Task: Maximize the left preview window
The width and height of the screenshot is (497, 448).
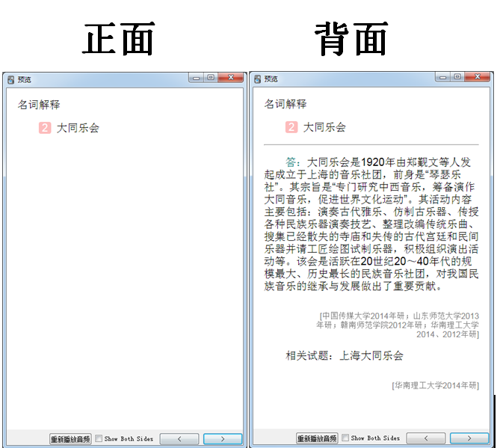Action: (211, 78)
